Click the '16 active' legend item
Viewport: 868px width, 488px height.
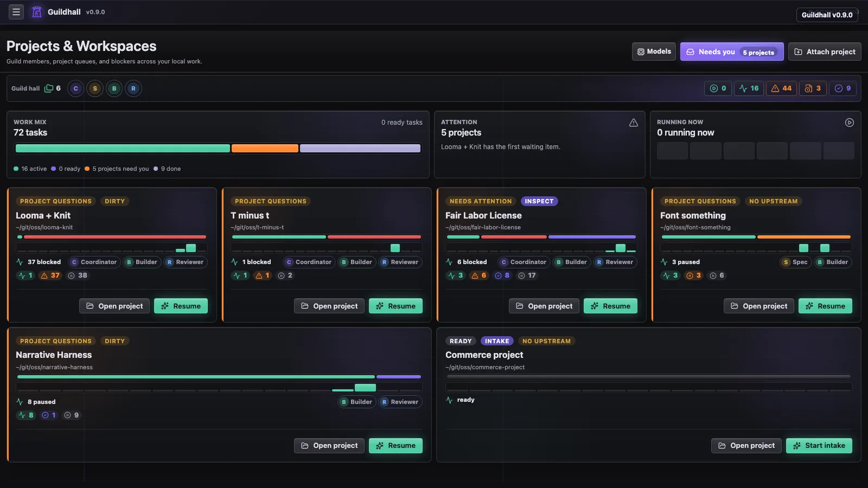30,169
